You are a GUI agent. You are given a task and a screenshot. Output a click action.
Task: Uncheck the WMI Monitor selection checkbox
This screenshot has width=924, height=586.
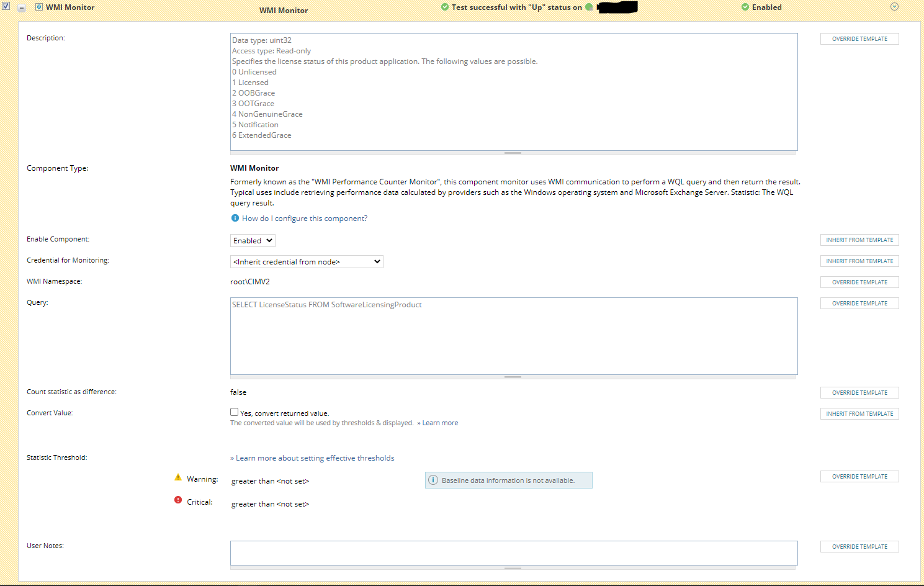coord(7,7)
